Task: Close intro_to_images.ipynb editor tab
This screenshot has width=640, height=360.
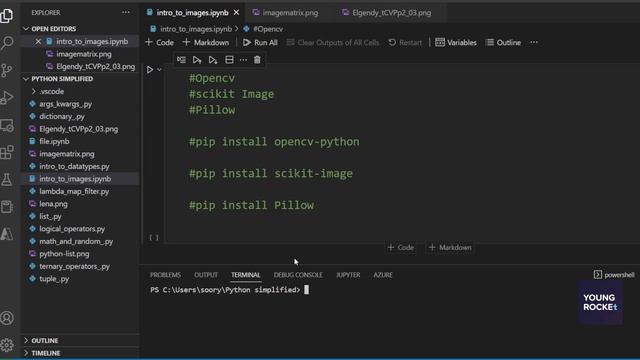Action: point(236,13)
